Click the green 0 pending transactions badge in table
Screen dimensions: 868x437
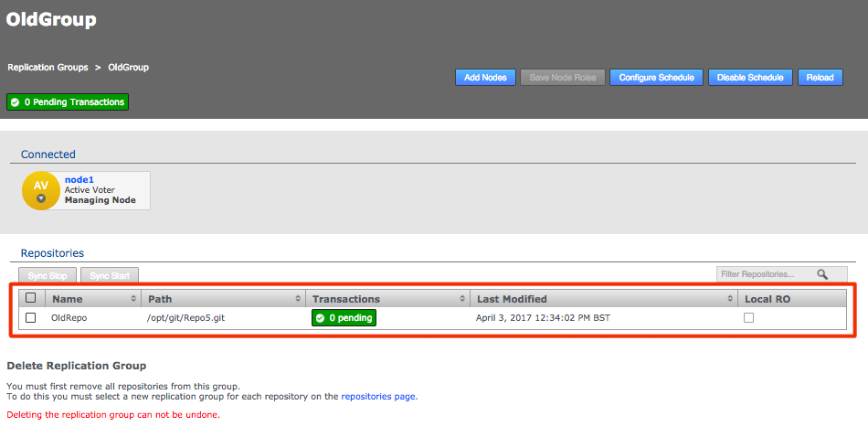[344, 318]
